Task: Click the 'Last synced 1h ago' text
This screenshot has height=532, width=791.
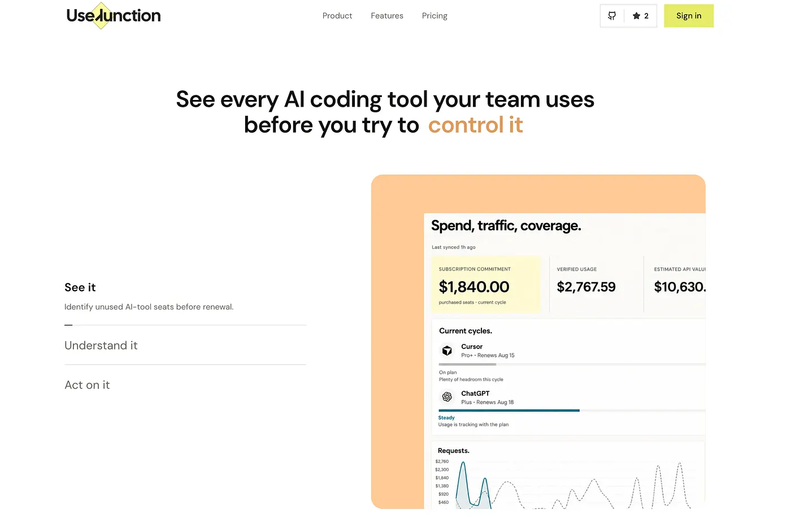Action: 454,247
